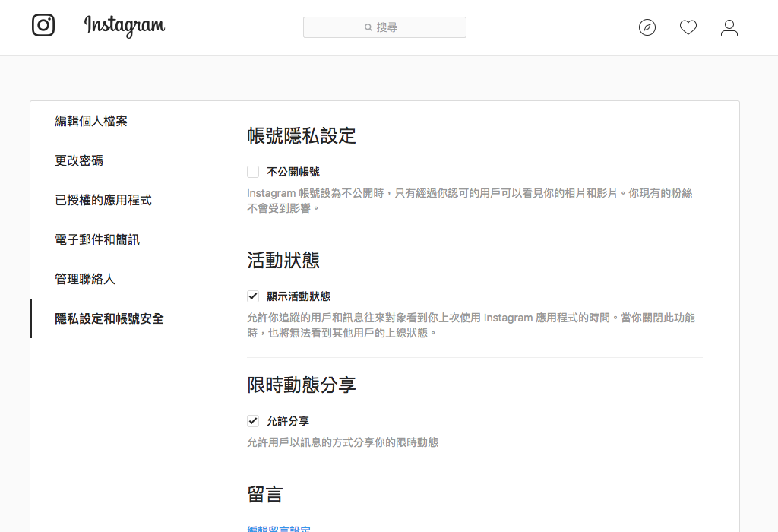Open 管理聯絡人 in the sidebar
This screenshot has height=532, width=778.
pyautogui.click(x=85, y=279)
